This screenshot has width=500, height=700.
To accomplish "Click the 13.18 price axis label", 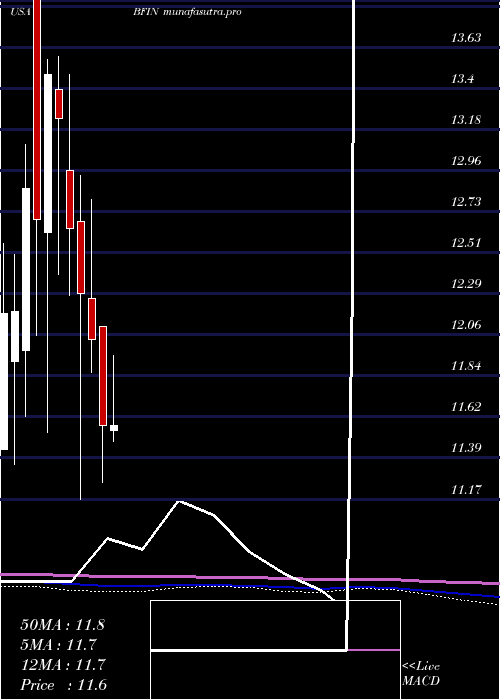I will 466,120.
